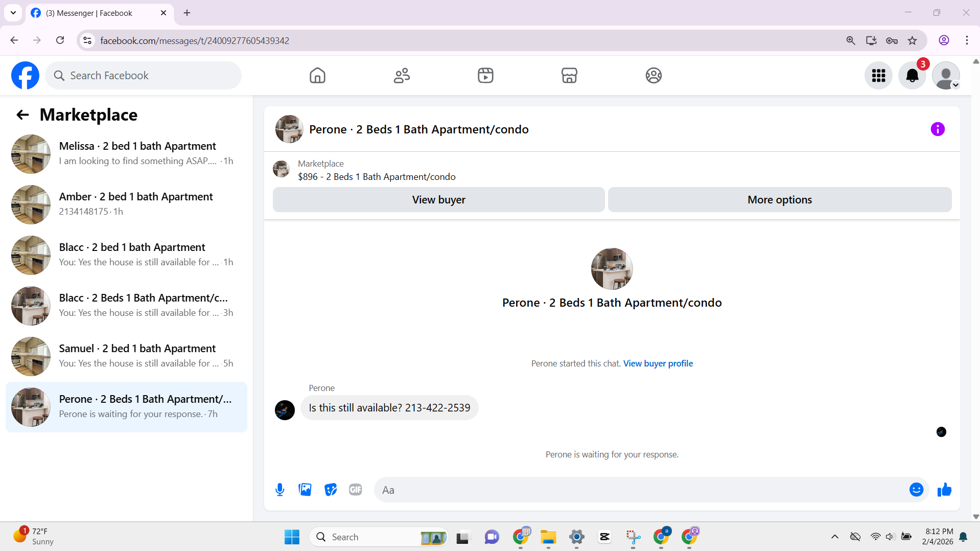Open the password key icon in address bar
Viewport: 980px width, 551px height.
(892, 40)
